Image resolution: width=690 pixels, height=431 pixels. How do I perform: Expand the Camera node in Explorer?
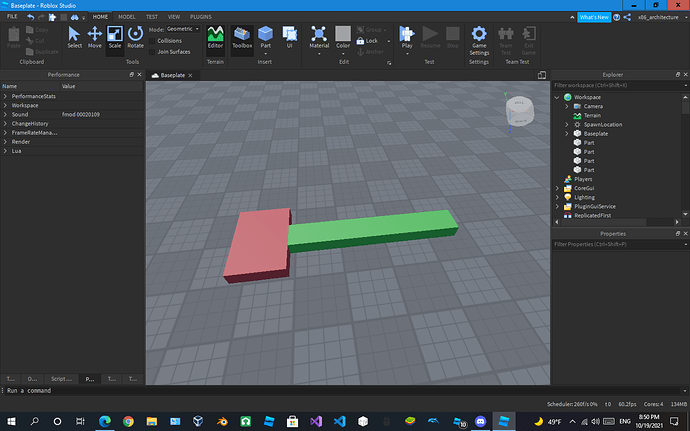coord(567,107)
